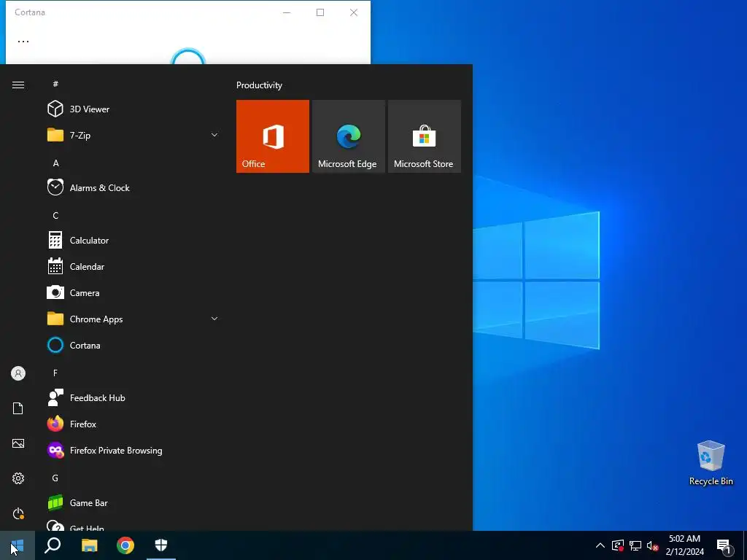Viewport: 747px width, 560px height.
Task: Open the Calculator app
Action: (x=133, y=241)
